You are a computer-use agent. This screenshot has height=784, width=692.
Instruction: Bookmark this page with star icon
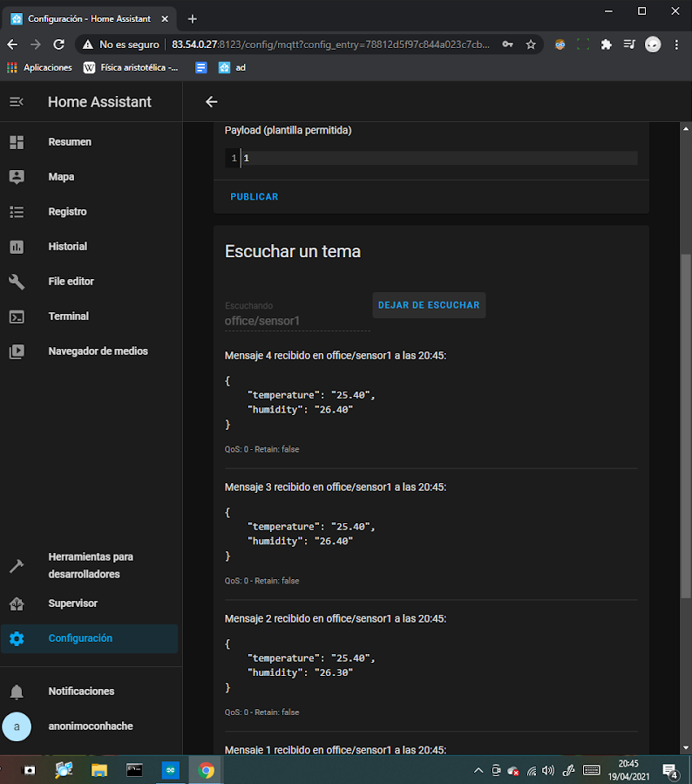(x=531, y=44)
